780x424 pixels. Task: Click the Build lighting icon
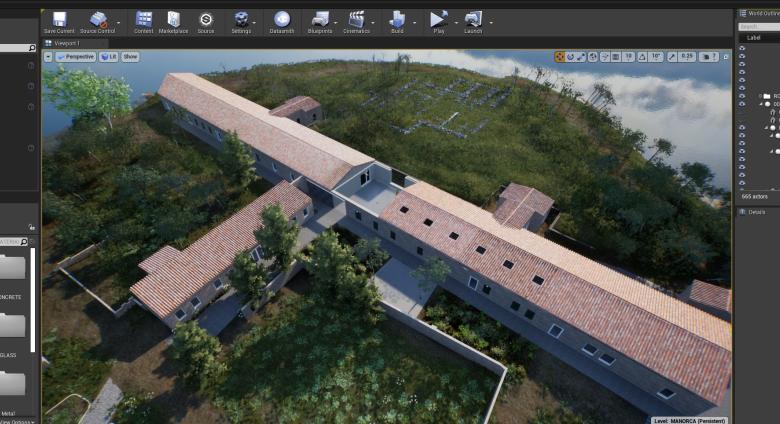(397, 22)
